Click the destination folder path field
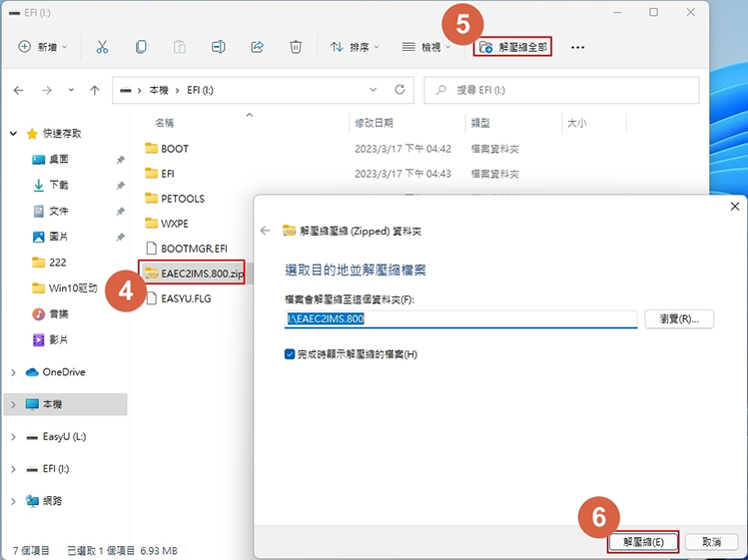This screenshot has width=748, height=560. (460, 319)
